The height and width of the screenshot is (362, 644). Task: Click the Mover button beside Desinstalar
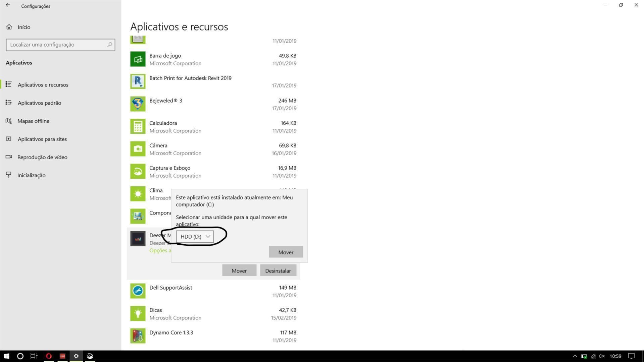[x=239, y=270]
